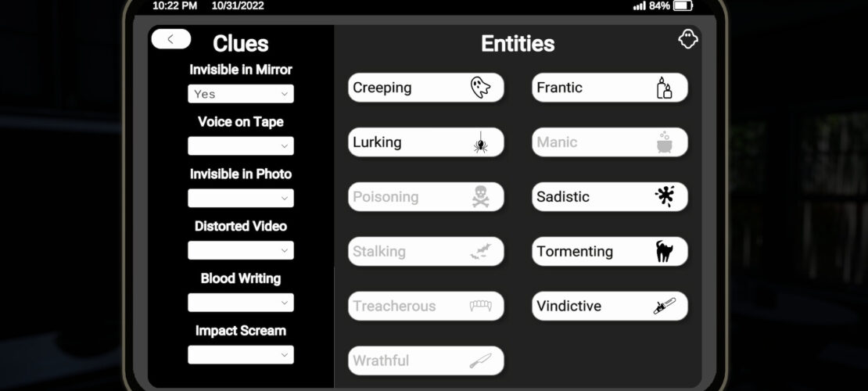868x391 pixels.
Task: Click the back arrow button
Action: [170, 39]
